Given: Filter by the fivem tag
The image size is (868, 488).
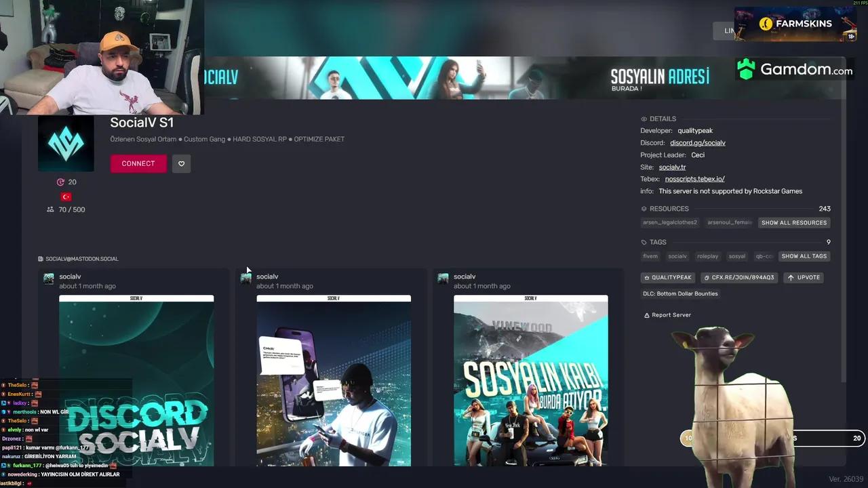Looking at the screenshot, I should [x=650, y=256].
